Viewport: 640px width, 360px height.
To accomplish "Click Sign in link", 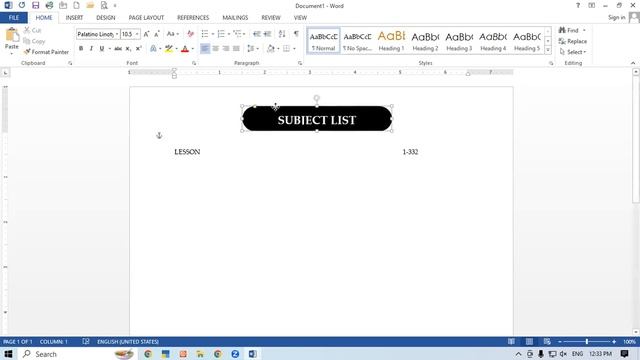I will [x=616, y=17].
